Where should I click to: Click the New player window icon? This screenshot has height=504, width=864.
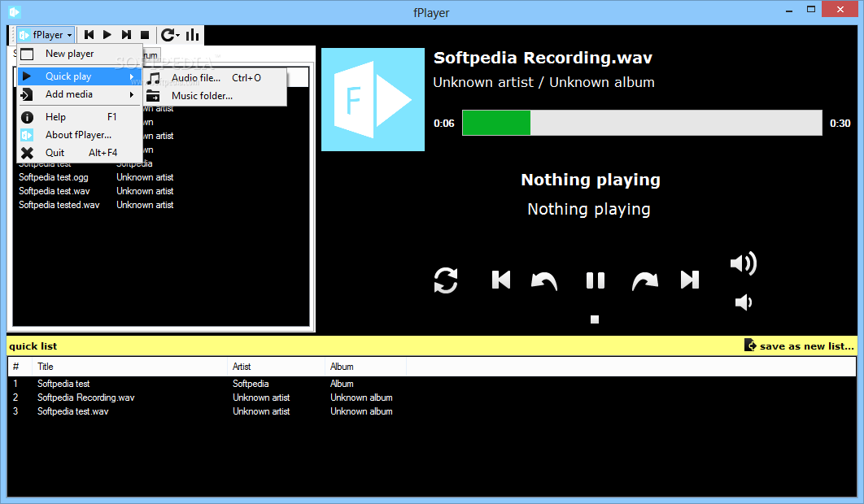pos(27,54)
